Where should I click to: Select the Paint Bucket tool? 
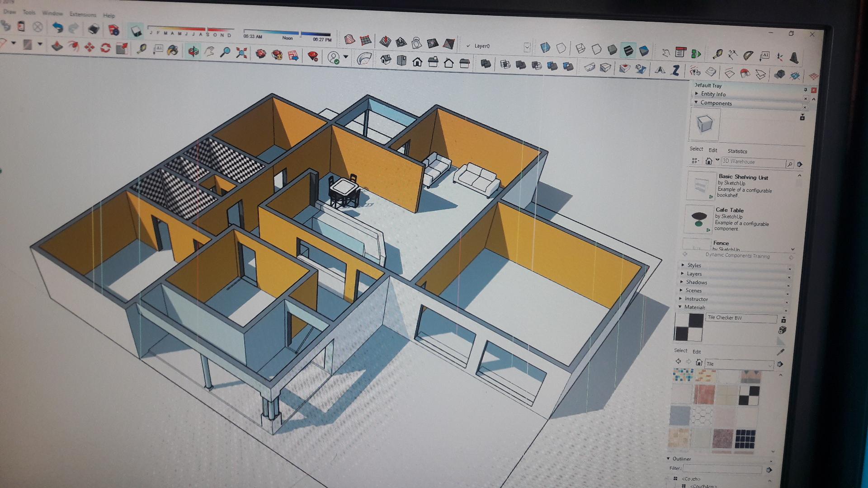172,50
